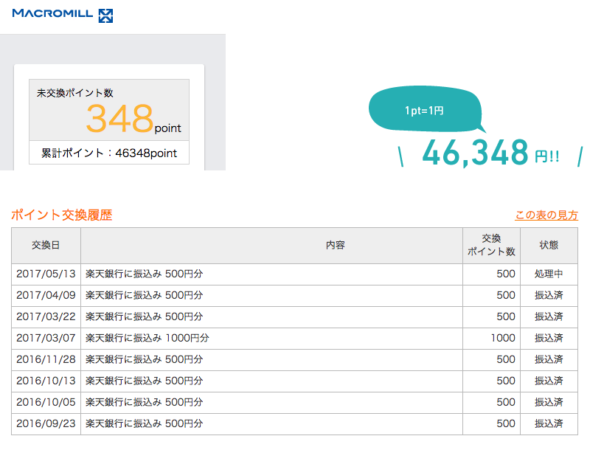Select date cell 2017/05/13
This screenshot has height=450, width=590.
[x=46, y=274]
